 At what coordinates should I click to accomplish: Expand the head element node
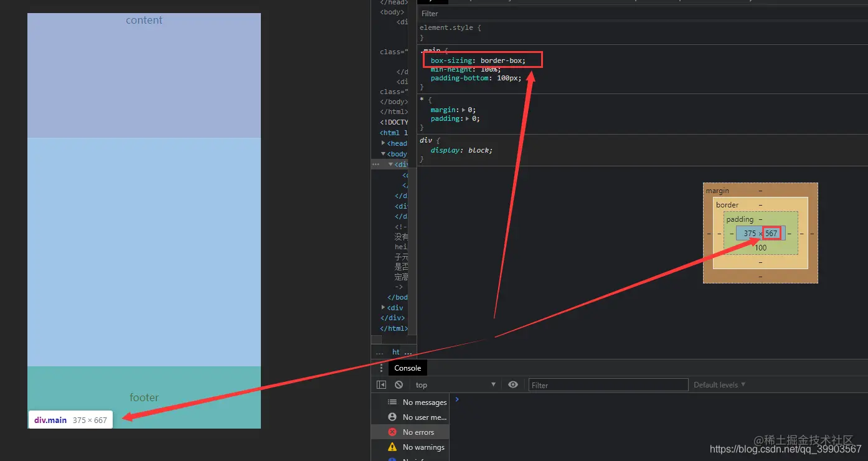click(383, 143)
